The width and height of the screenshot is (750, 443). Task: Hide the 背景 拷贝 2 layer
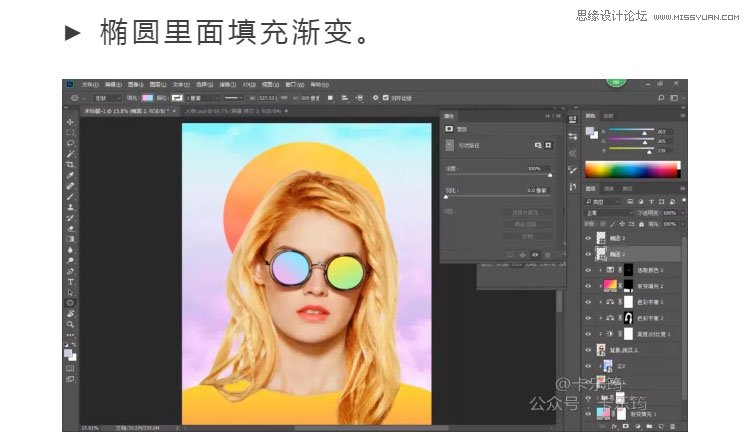(x=588, y=348)
